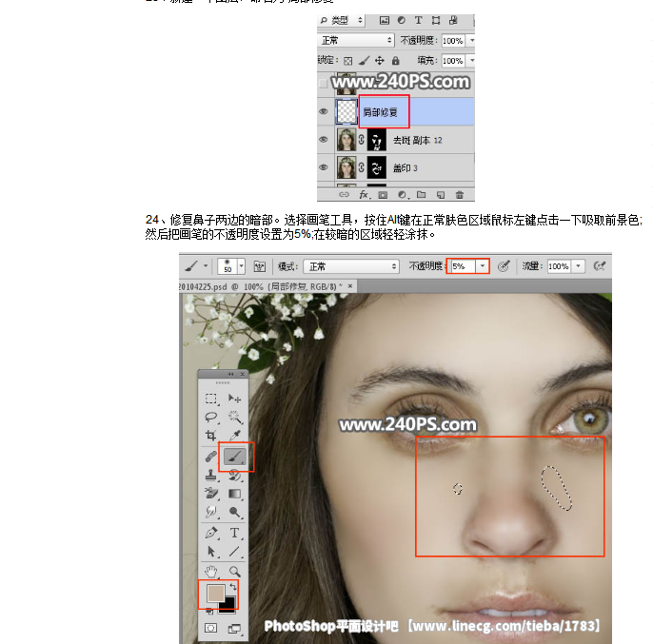Image resolution: width=653 pixels, height=644 pixels.
Task: Open the brush opacity slider arrow
Action: (x=483, y=266)
